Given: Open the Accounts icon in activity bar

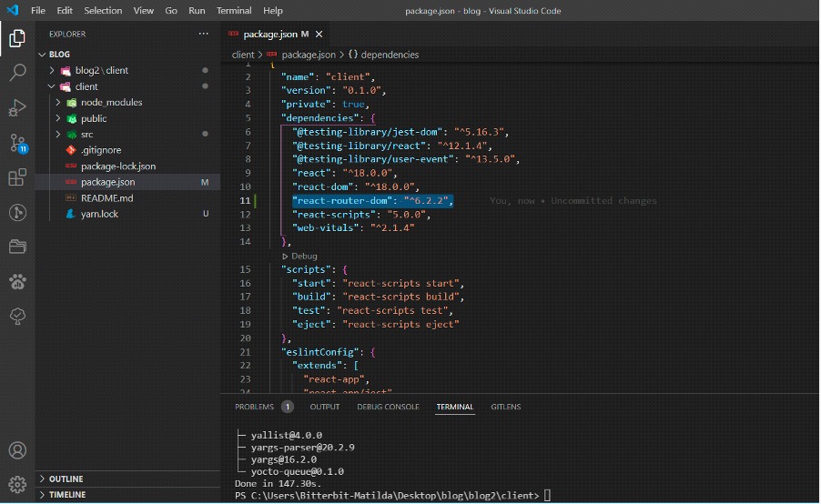Looking at the screenshot, I should [x=17, y=450].
